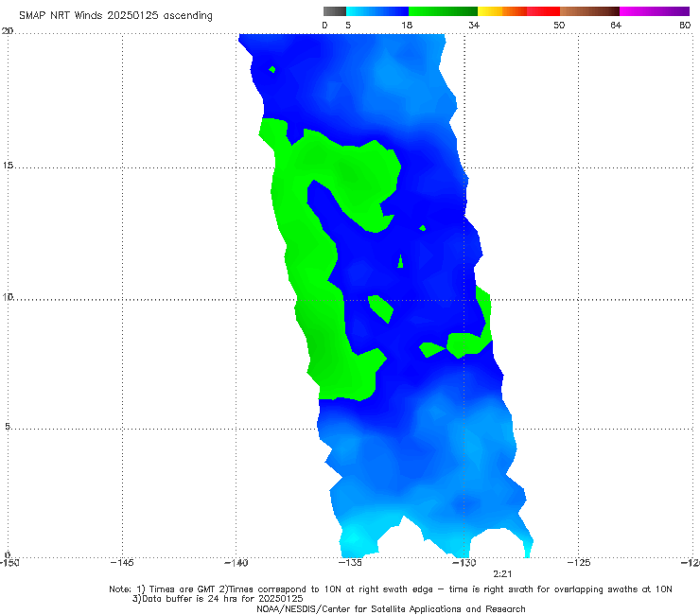Click the "50" label under the color bar
This screenshot has height=615, width=700.
pyautogui.click(x=559, y=26)
